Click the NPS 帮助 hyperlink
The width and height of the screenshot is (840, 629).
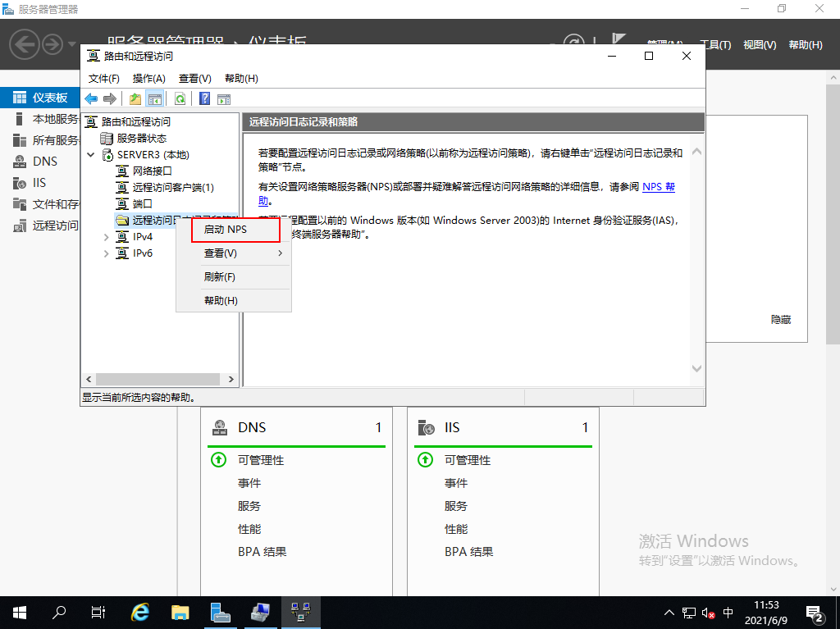point(657,188)
